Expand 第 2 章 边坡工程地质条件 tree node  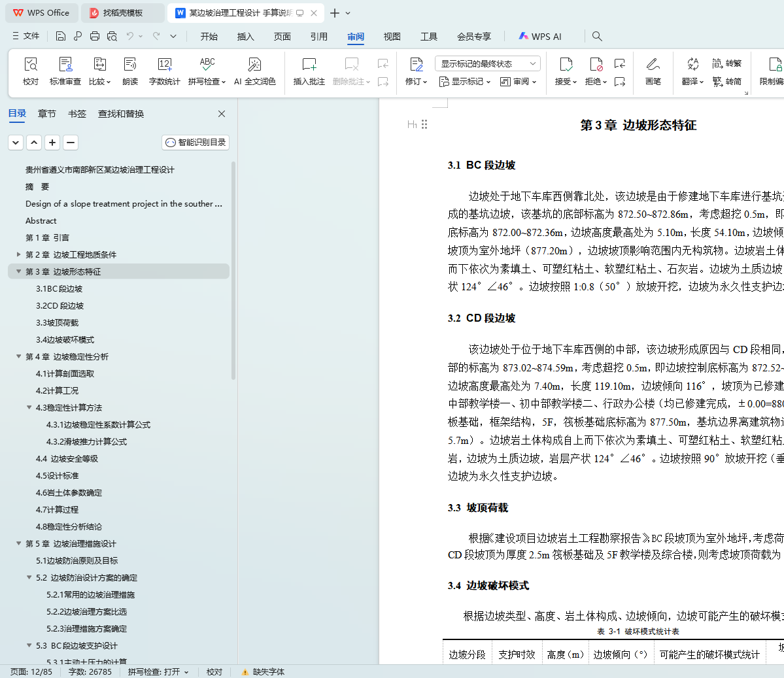18,254
